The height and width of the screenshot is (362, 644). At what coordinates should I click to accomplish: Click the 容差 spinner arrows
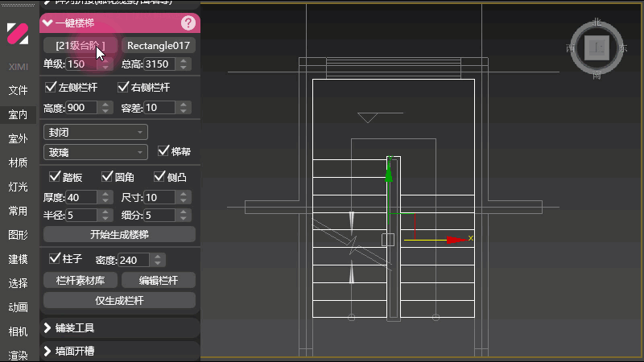184,108
